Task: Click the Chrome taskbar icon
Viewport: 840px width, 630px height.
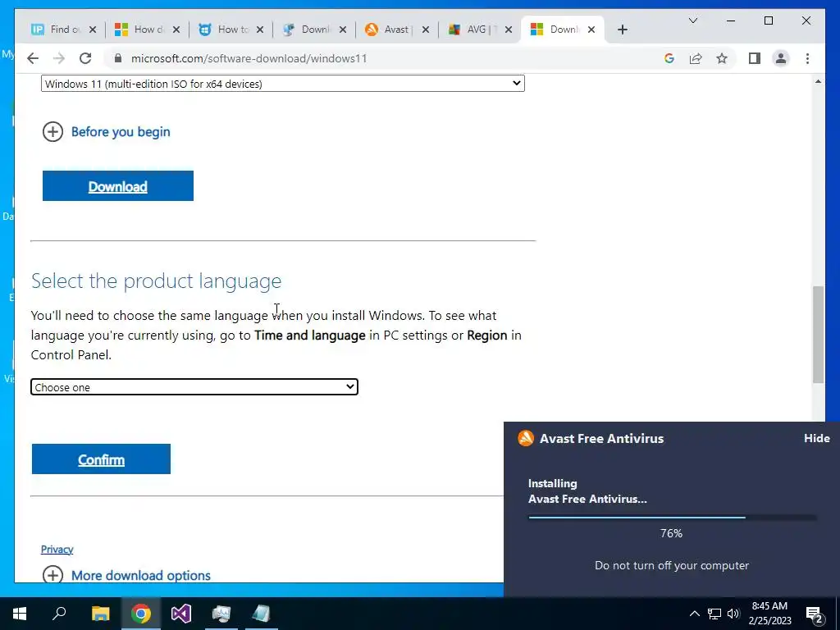Action: (x=141, y=614)
